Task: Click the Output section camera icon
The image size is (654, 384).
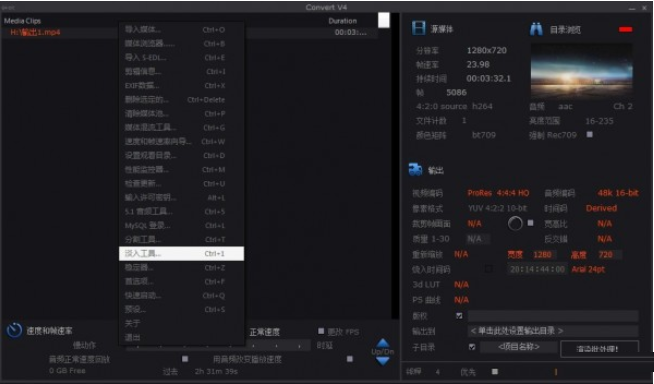Action: (415, 170)
